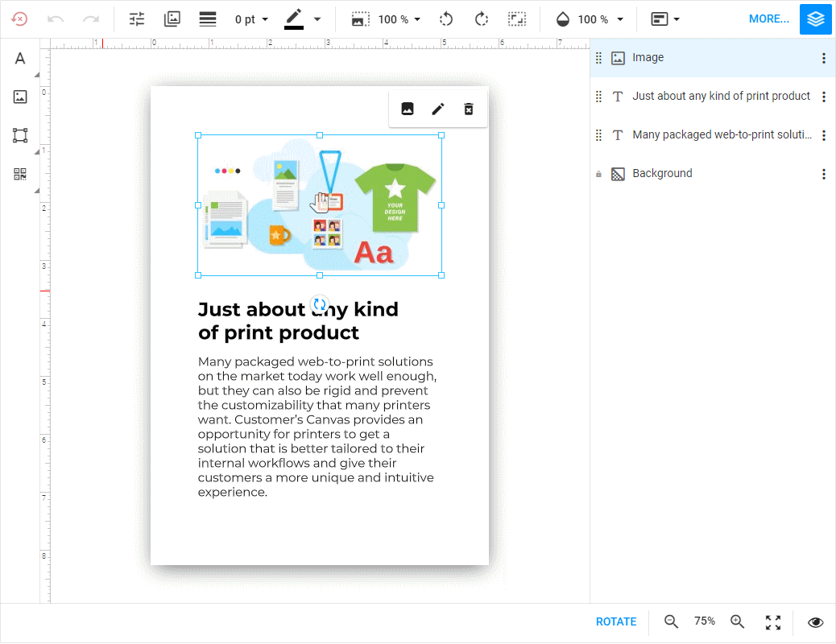Viewport: 836px width, 644px height.
Task: Open options menu for Image layer
Action: (824, 58)
